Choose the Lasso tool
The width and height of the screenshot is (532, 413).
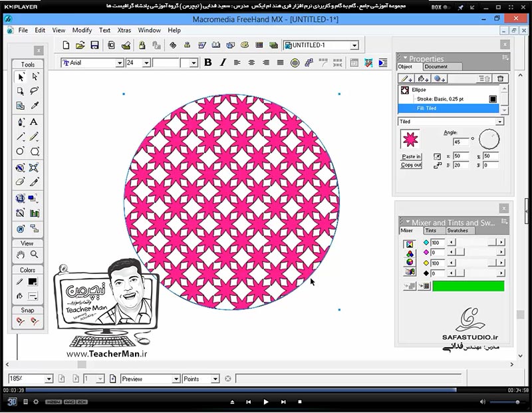[x=35, y=91]
